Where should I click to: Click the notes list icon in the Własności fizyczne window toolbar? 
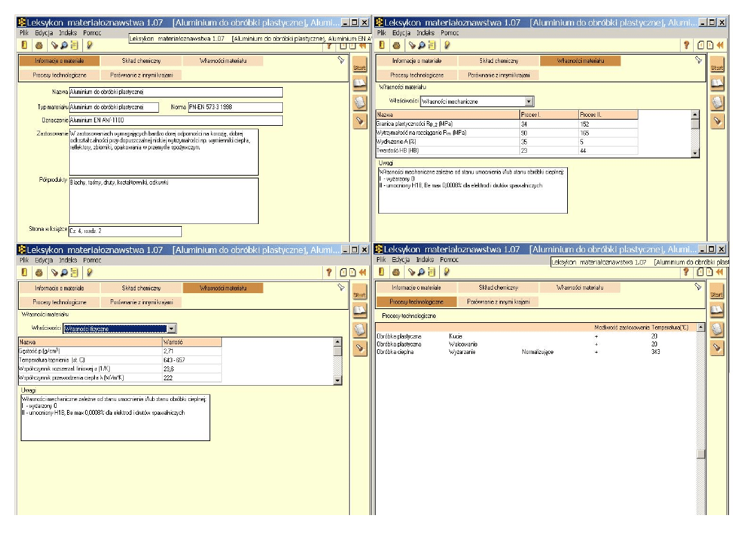[74, 272]
